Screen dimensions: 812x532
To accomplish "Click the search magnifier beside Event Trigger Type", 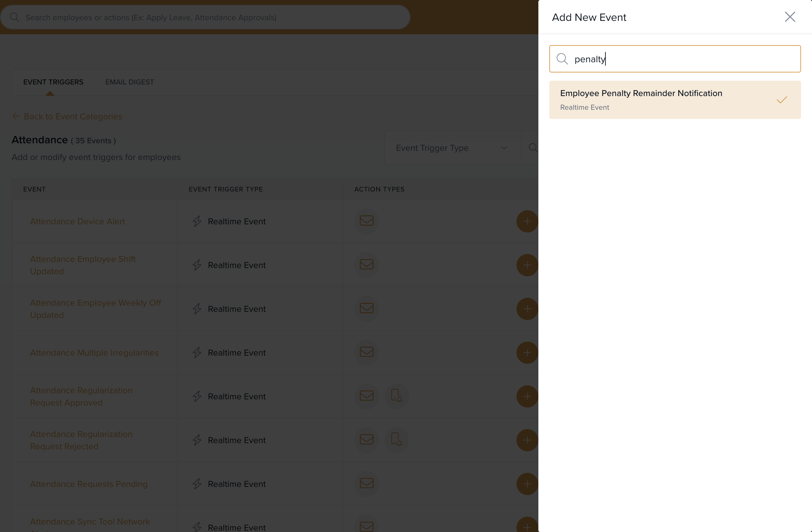I will pyautogui.click(x=533, y=148).
